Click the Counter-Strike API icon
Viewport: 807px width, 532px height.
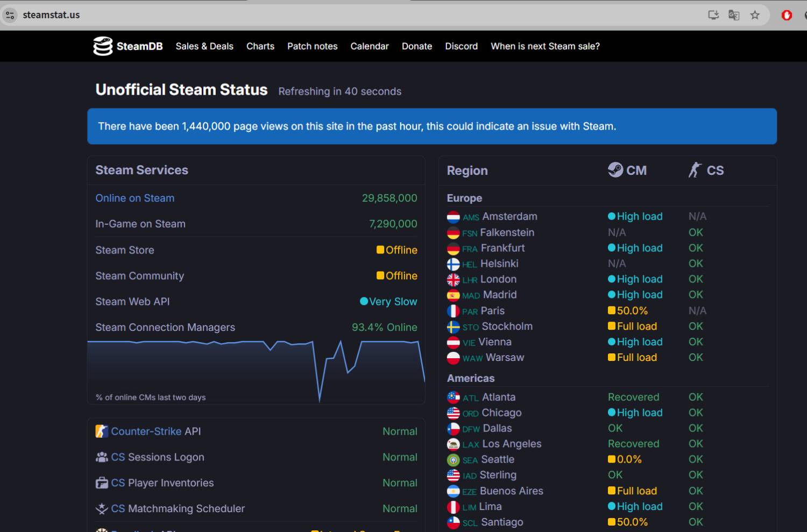[x=102, y=431]
